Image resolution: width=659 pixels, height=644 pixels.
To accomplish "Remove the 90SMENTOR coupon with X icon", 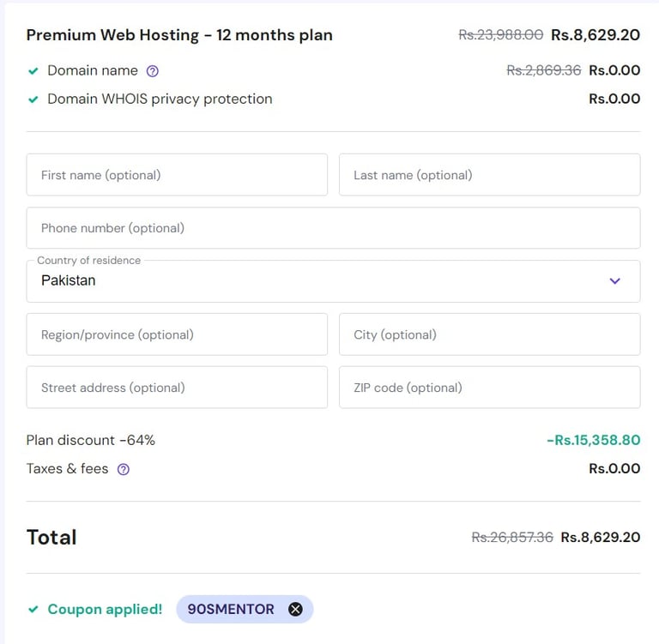I will click(x=295, y=609).
